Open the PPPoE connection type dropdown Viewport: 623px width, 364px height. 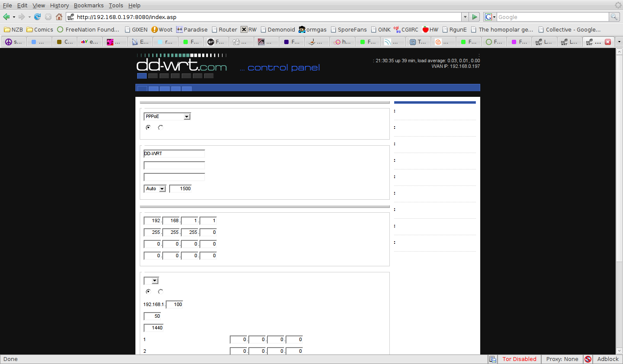pyautogui.click(x=167, y=117)
